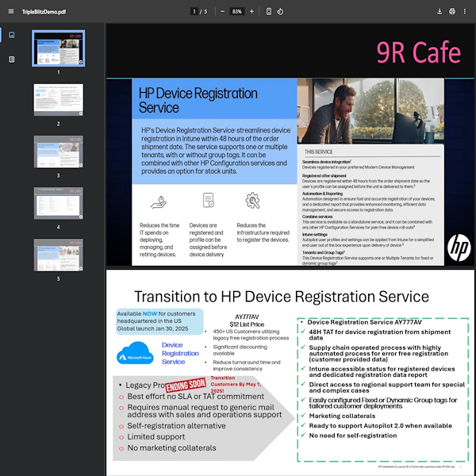Viewport: 476px width, 476px height.
Task: Click the HP logo on slide
Action: click(459, 248)
